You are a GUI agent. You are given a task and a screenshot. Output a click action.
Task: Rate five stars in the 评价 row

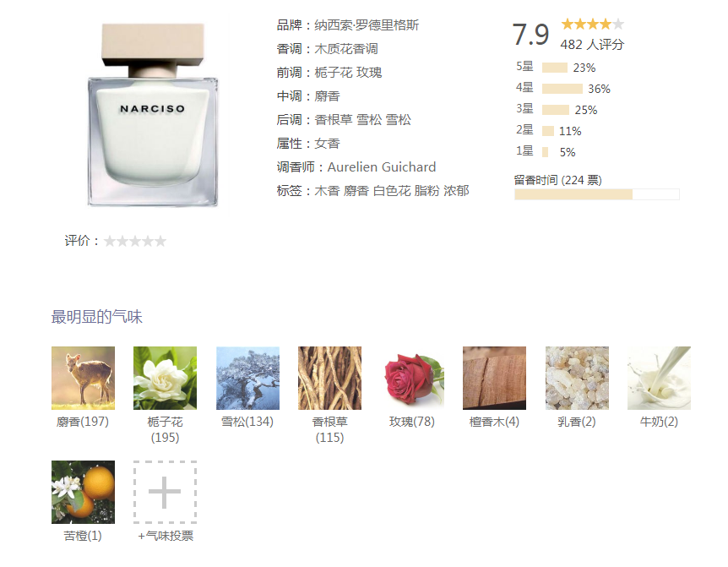[x=160, y=241]
